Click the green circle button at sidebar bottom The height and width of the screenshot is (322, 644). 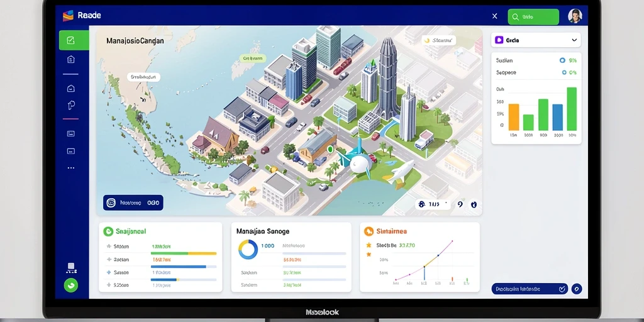(x=70, y=285)
